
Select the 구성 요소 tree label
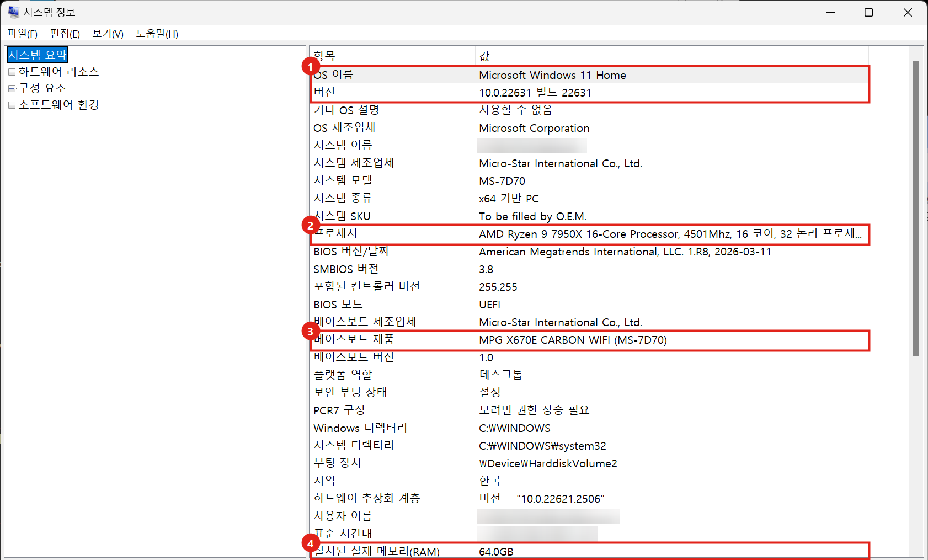click(42, 88)
